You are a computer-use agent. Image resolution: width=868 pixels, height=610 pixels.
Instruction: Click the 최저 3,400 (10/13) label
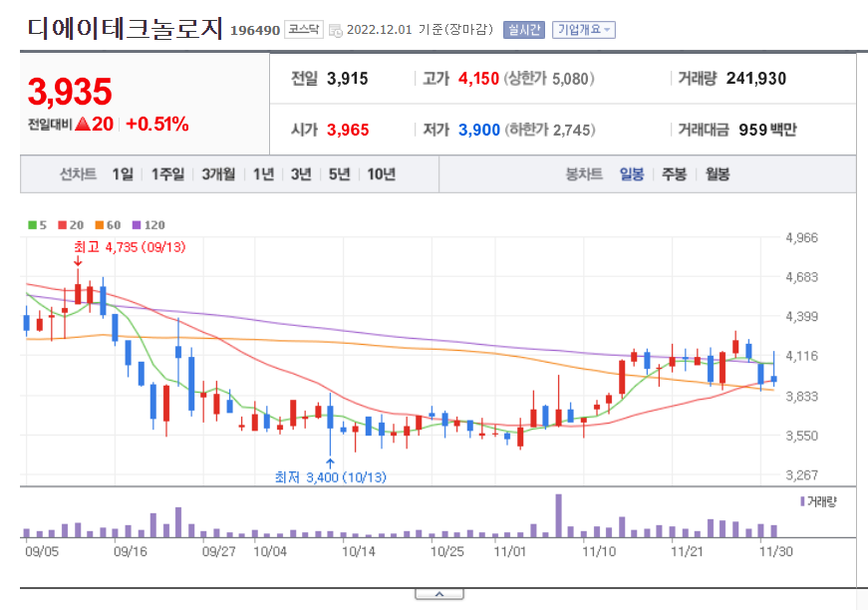pos(331,476)
